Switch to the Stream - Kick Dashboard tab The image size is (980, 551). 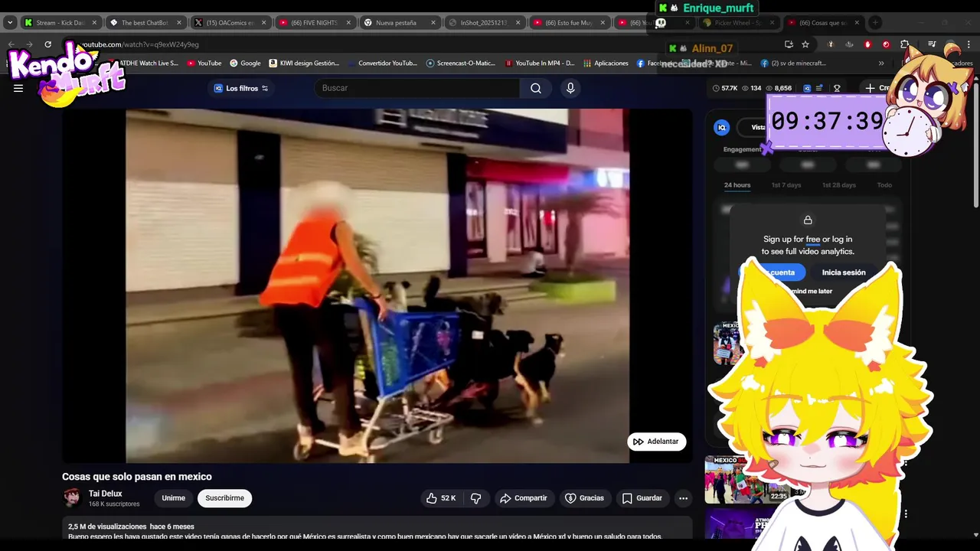[60, 23]
